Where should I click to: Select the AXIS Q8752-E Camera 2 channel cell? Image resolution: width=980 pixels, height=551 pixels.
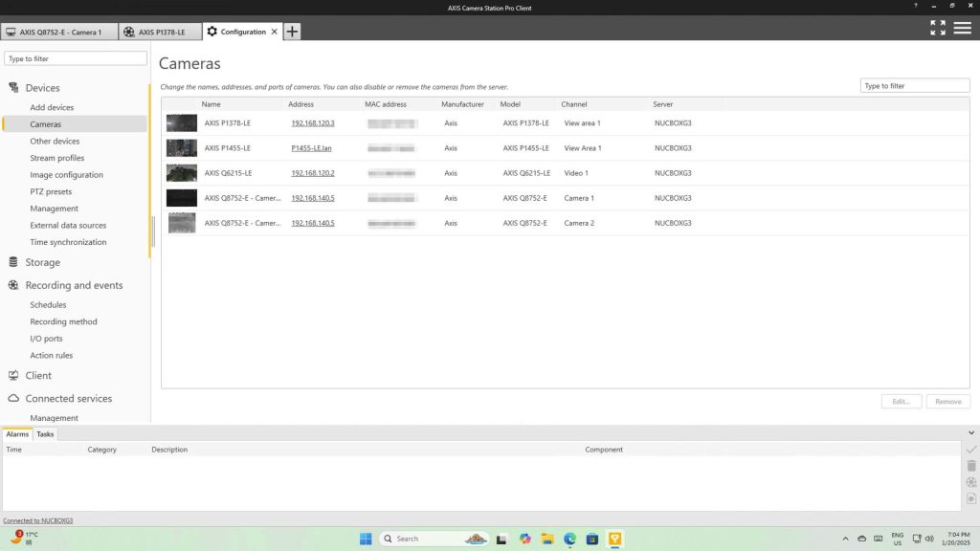[579, 223]
